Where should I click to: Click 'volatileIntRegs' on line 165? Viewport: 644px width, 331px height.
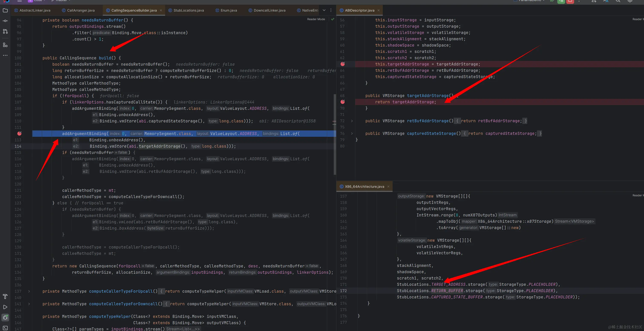(435, 247)
